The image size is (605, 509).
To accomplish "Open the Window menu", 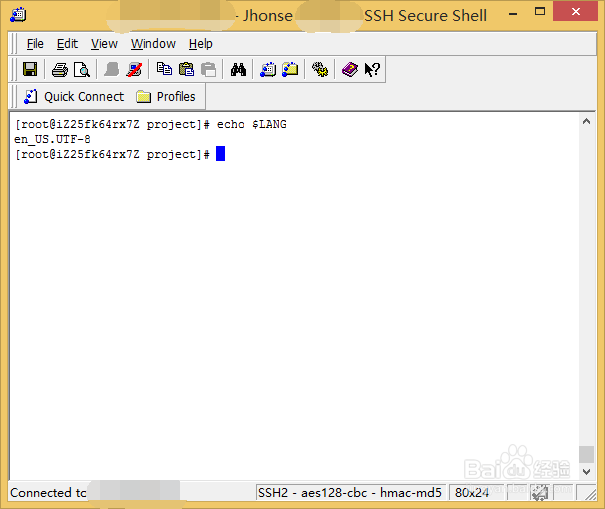I will click(153, 44).
